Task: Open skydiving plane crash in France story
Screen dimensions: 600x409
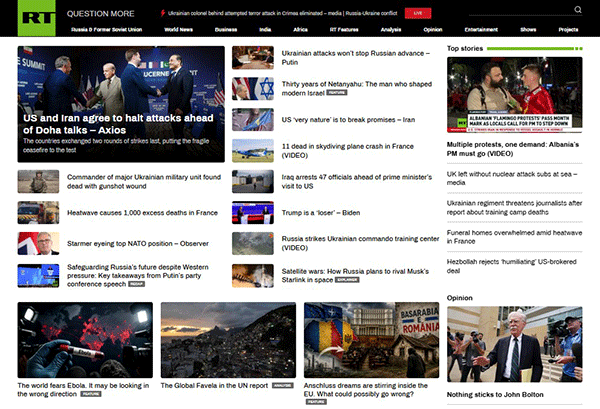Action: 347,151
